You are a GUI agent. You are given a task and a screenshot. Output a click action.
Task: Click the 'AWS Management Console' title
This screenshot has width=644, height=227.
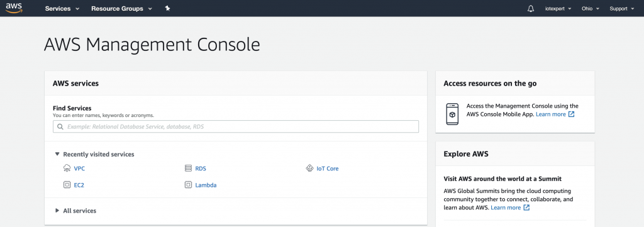pyautogui.click(x=152, y=45)
